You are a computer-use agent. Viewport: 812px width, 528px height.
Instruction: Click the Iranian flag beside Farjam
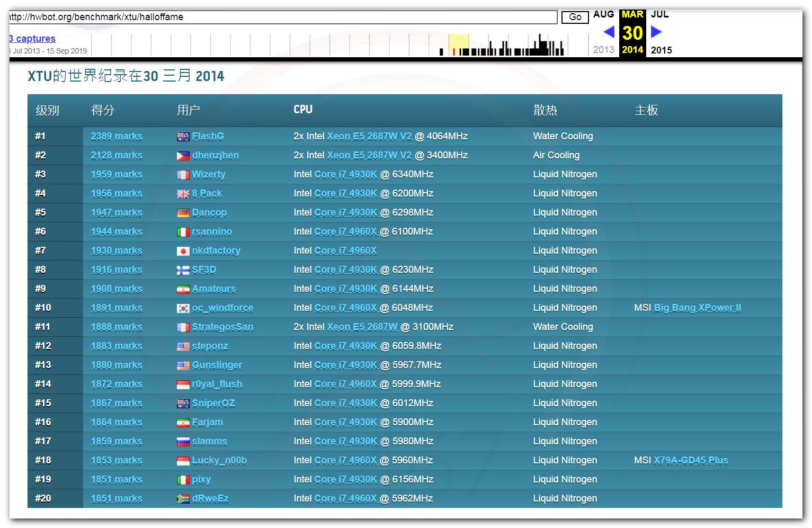(x=183, y=423)
